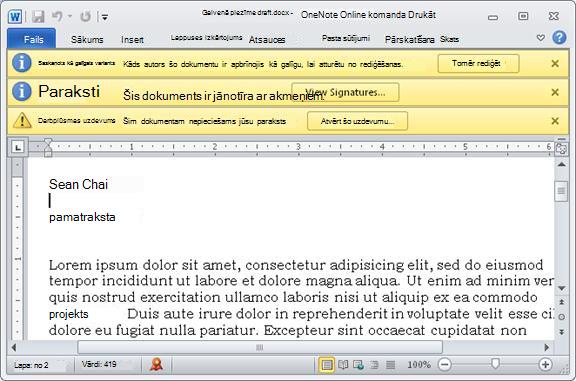Zoom out with the minus button
This screenshot has width=576, height=381.
(x=444, y=364)
